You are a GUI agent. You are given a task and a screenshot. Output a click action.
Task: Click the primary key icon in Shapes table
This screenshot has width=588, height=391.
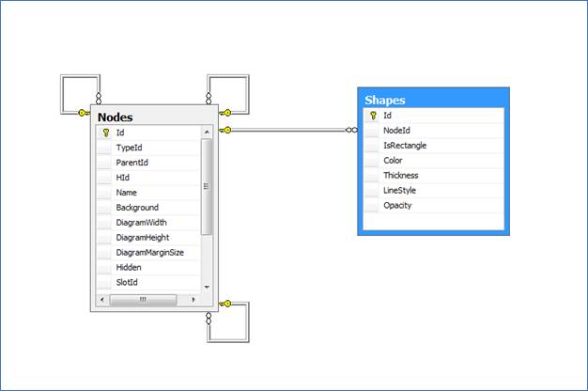[x=373, y=116]
